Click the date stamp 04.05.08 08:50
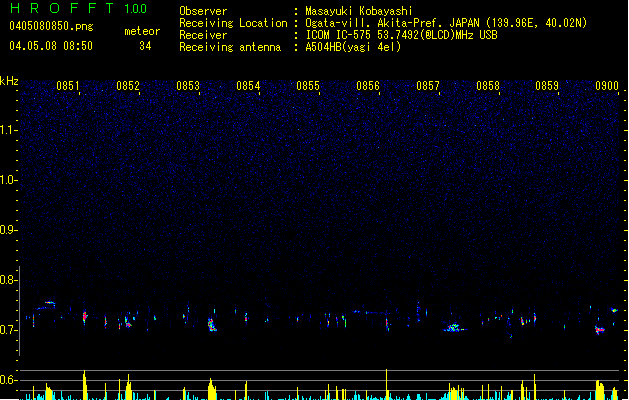 tap(51, 46)
